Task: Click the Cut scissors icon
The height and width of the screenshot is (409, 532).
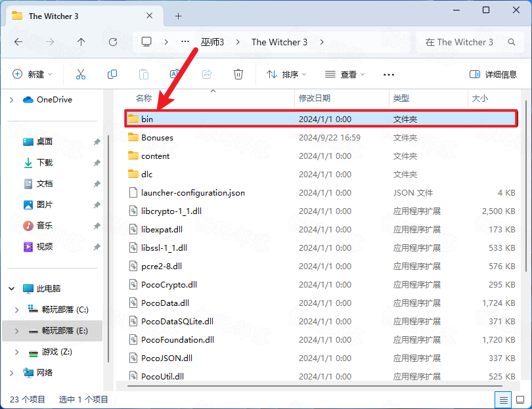Action: pyautogui.click(x=81, y=74)
